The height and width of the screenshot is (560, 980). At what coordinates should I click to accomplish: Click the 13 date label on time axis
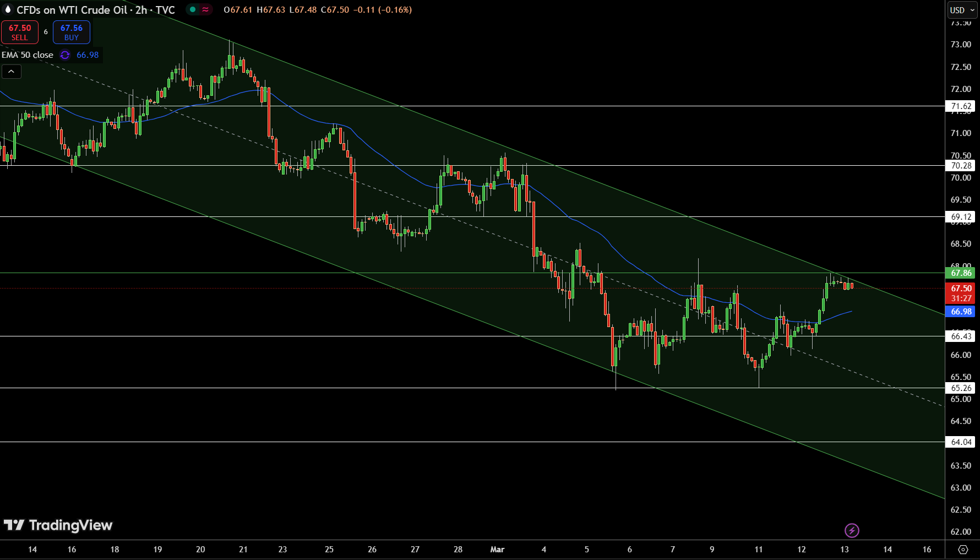click(x=845, y=550)
